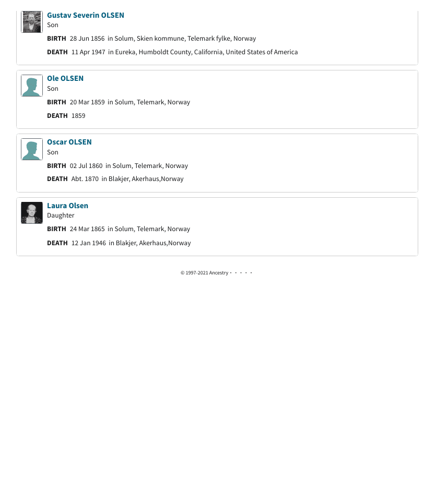448x504 pixels.
Task: Click Oscar OLSEN's silhouette avatar icon
Action: pyautogui.click(x=32, y=149)
